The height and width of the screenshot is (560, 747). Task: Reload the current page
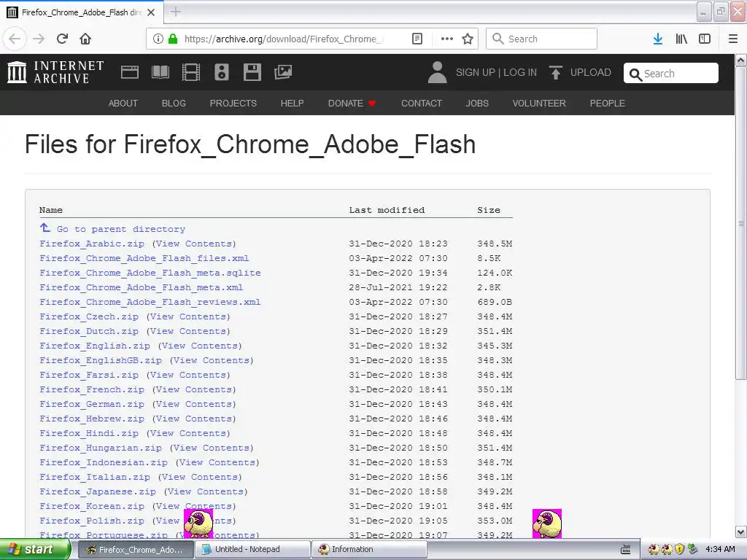tap(62, 39)
